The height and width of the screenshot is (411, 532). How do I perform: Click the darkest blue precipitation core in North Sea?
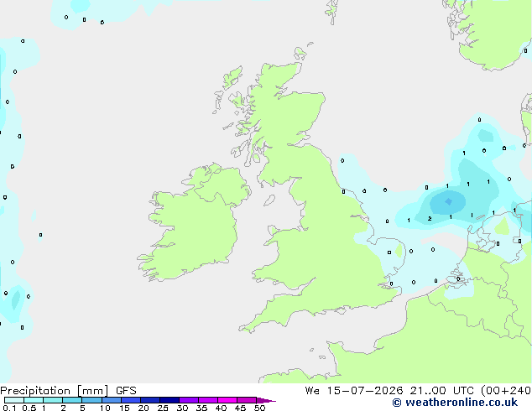[x=449, y=202]
